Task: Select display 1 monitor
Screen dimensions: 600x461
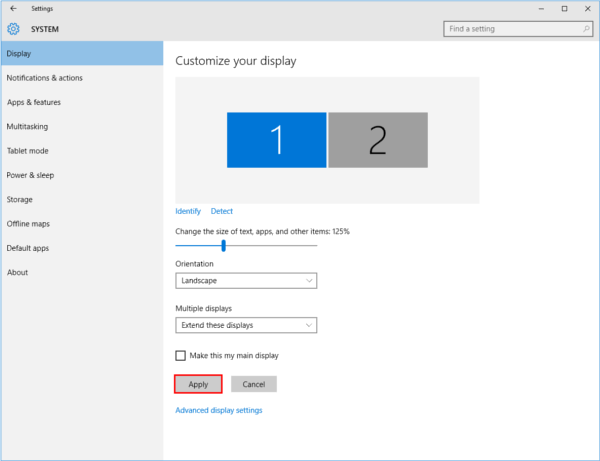Action: [x=277, y=140]
